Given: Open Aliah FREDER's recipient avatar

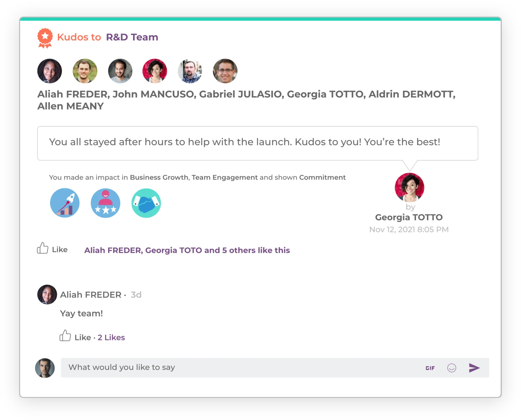Looking at the screenshot, I should click(x=49, y=71).
